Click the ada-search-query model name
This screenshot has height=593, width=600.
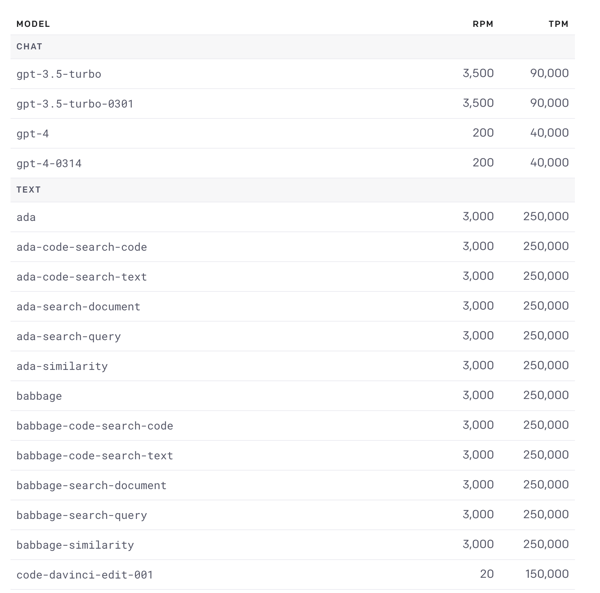click(x=68, y=336)
